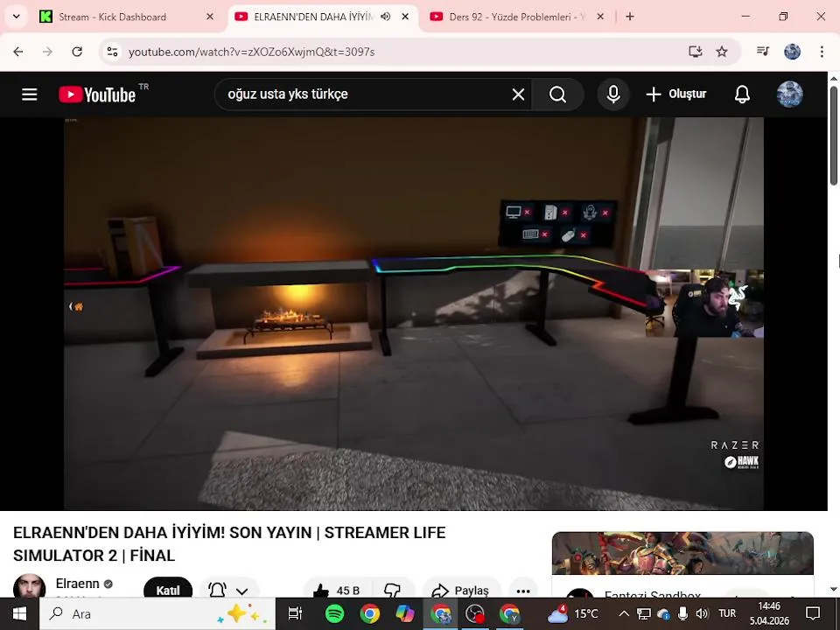Click the Katıl join button
Screen dimensions: 840x630
click(x=168, y=589)
